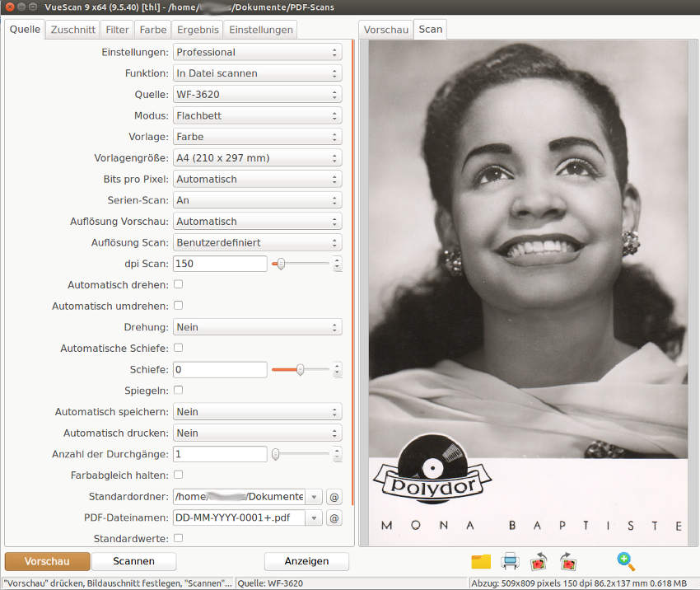
Task: Check Farbabgleich halten
Action: pyautogui.click(x=178, y=475)
